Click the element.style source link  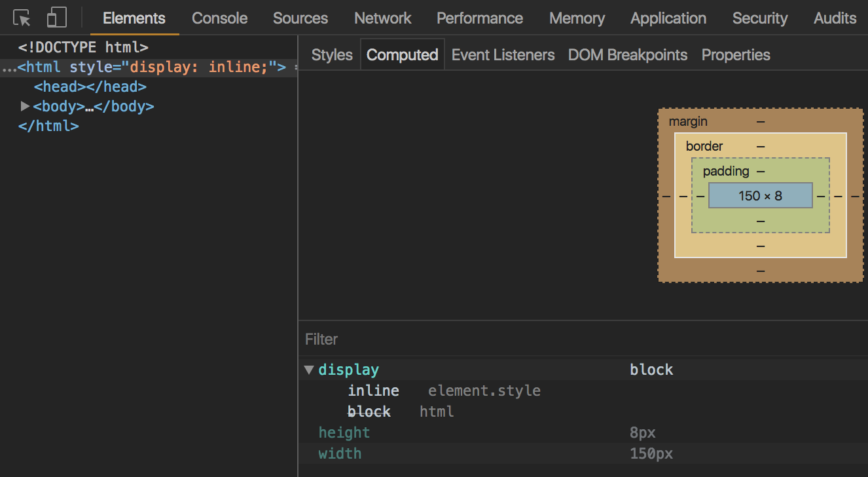coord(484,391)
